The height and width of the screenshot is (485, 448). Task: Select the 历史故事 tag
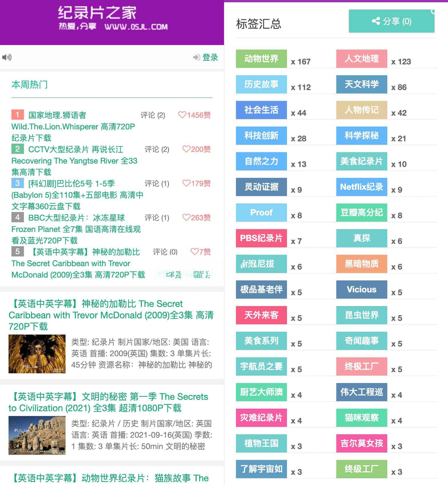coord(261,84)
